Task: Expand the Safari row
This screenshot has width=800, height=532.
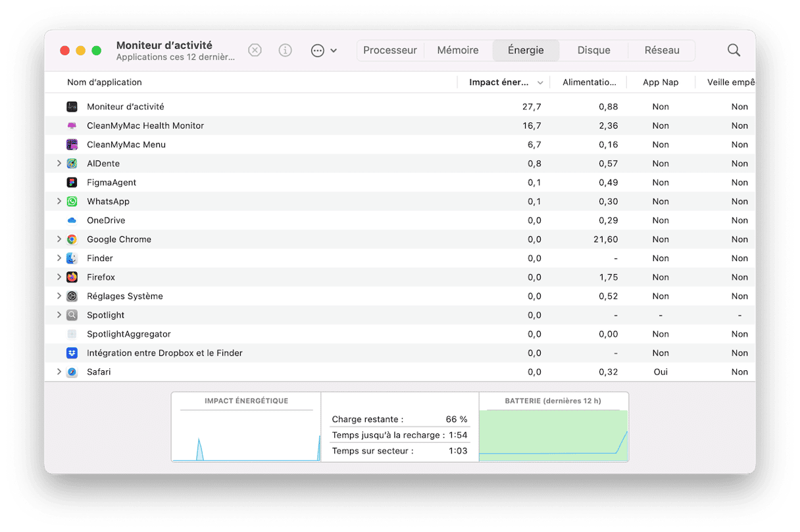Action: pos(59,372)
